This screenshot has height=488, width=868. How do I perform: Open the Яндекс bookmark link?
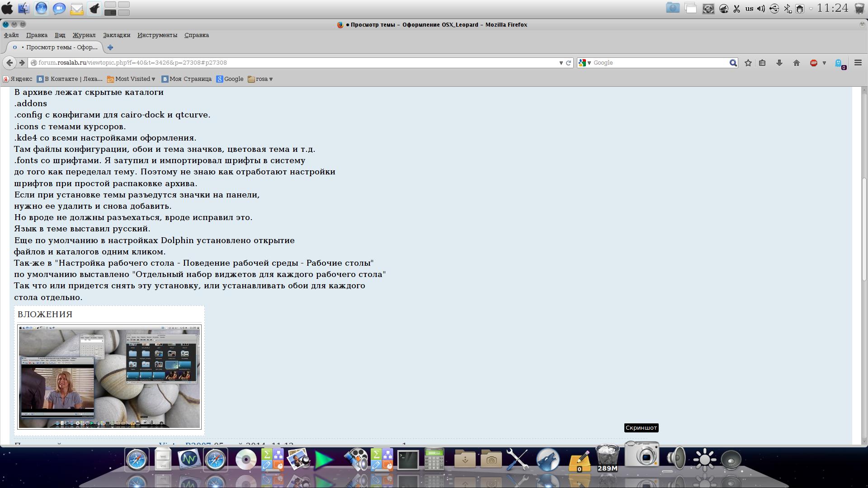coord(18,79)
